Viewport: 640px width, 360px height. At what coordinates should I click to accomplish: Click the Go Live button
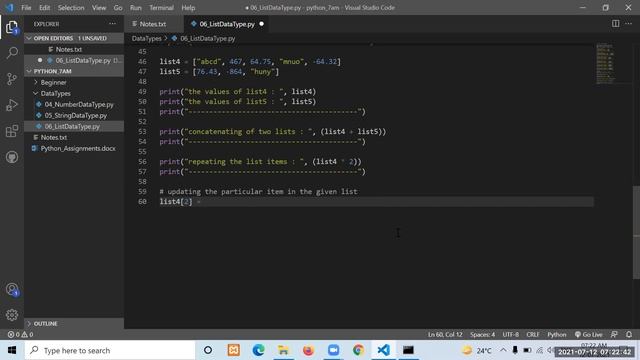589,334
